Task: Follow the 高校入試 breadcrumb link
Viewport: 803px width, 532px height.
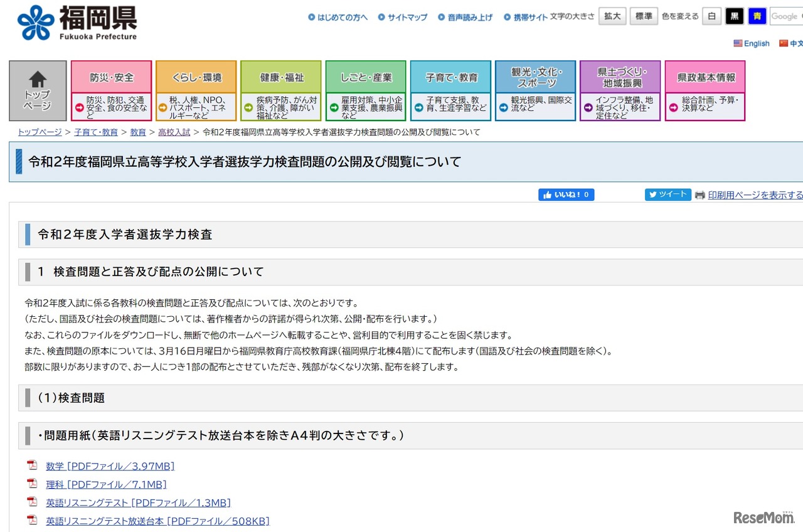Action: [x=174, y=132]
